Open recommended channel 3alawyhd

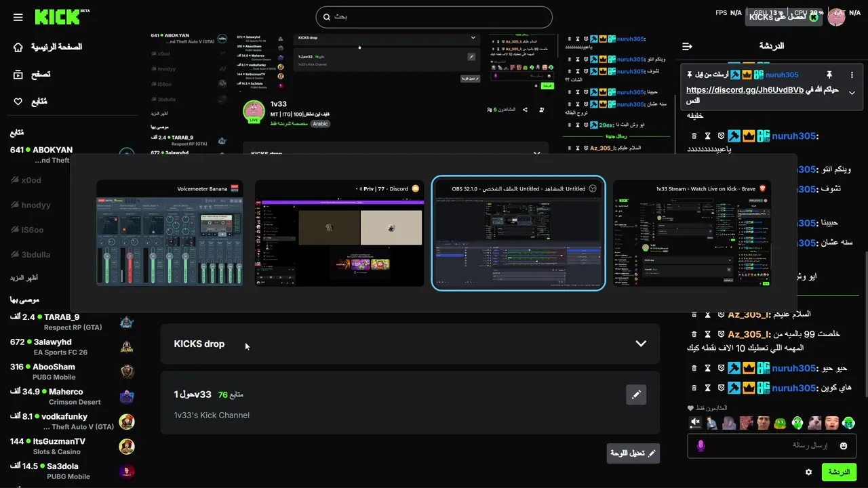coord(71,347)
